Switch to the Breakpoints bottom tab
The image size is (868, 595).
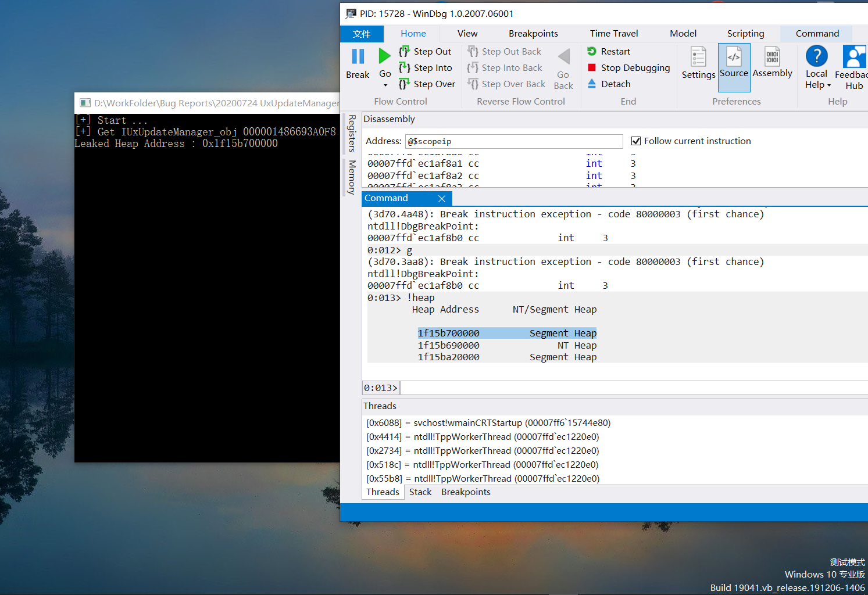[x=466, y=492]
